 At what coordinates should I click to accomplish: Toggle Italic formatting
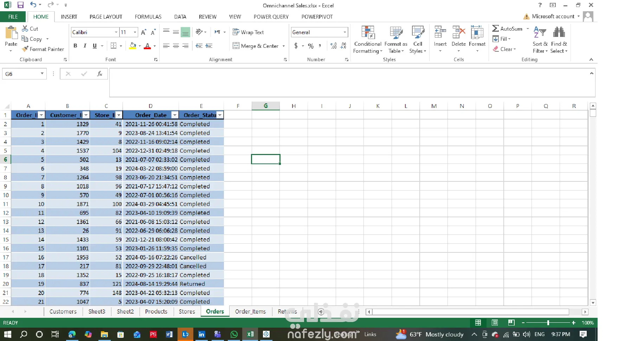[x=85, y=46]
